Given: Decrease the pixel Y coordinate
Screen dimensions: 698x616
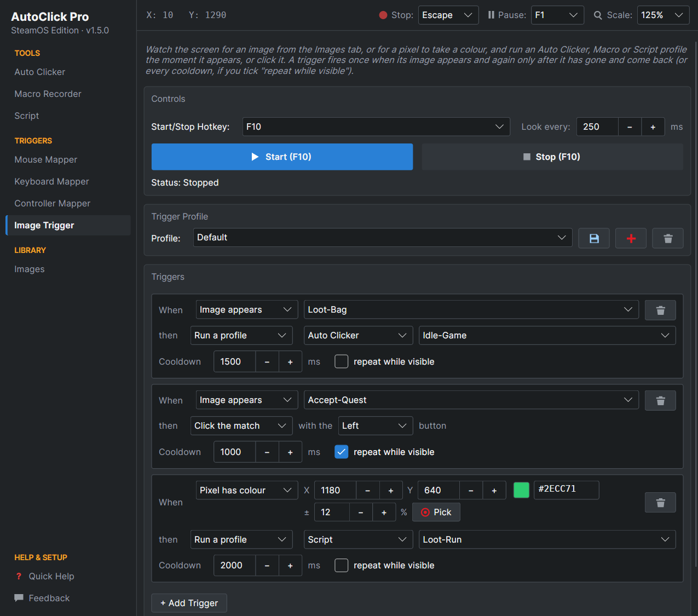Looking at the screenshot, I should [x=471, y=491].
